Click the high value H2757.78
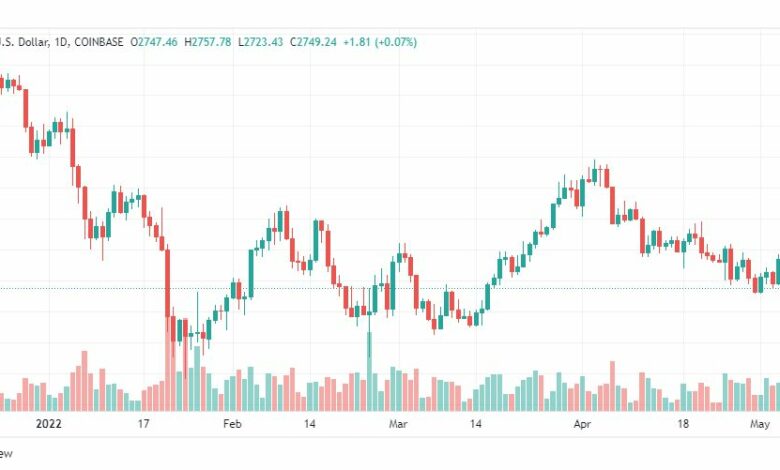 pos(207,42)
